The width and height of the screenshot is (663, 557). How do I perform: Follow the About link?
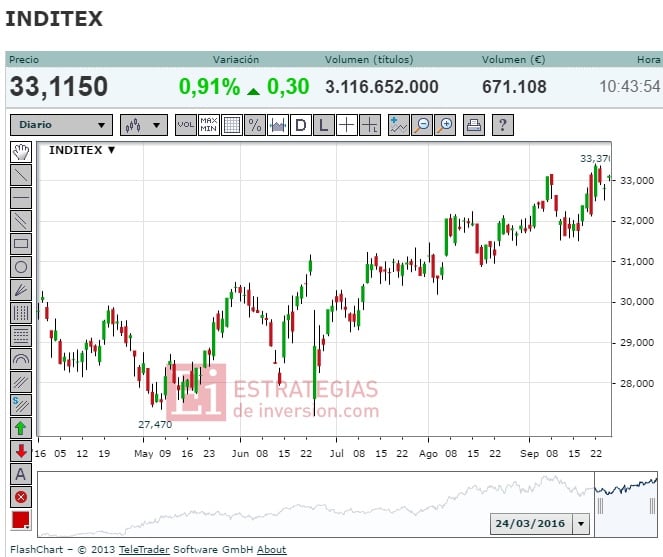coord(271,549)
